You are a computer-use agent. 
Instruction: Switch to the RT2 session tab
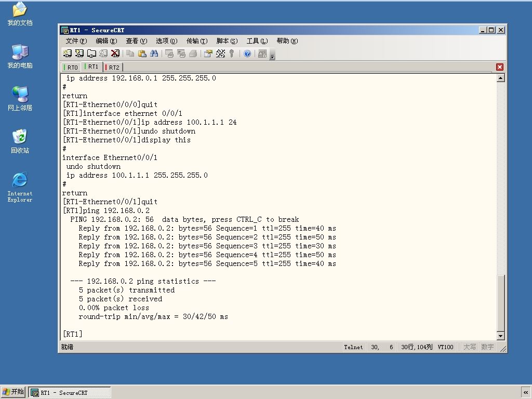click(x=113, y=67)
